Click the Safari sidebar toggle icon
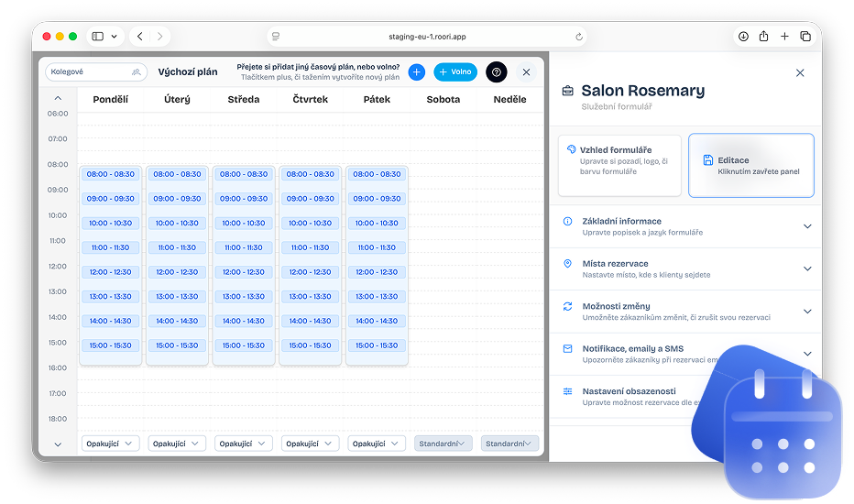This screenshot has height=504, width=854. coord(98,37)
